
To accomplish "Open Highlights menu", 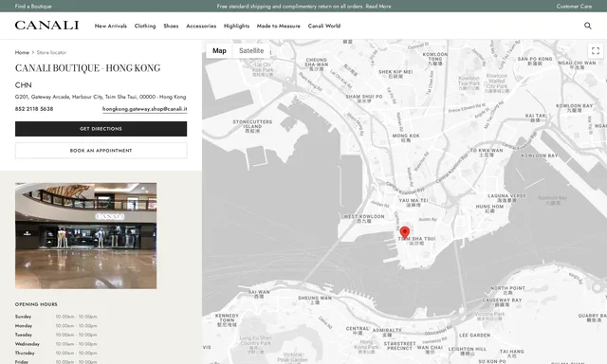I will click(x=236, y=26).
